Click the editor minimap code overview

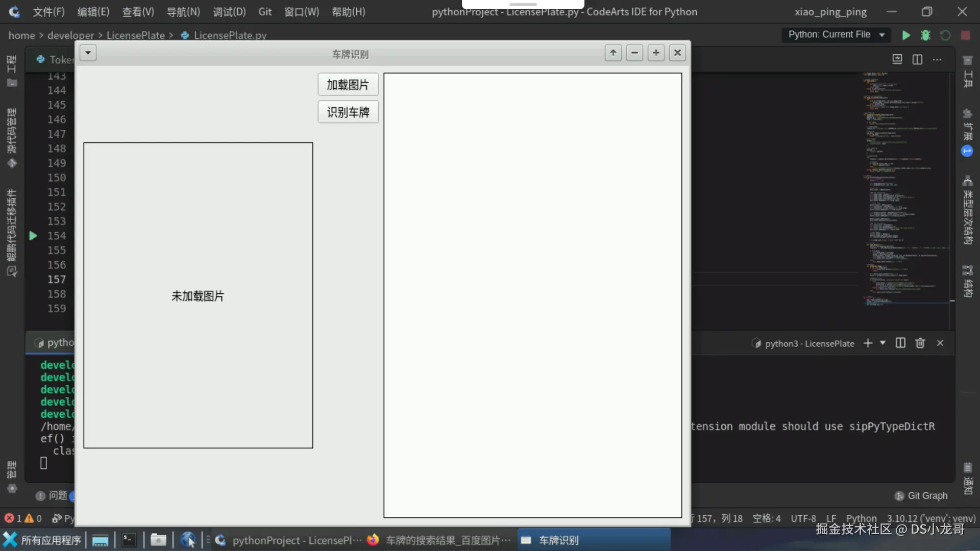(x=901, y=189)
